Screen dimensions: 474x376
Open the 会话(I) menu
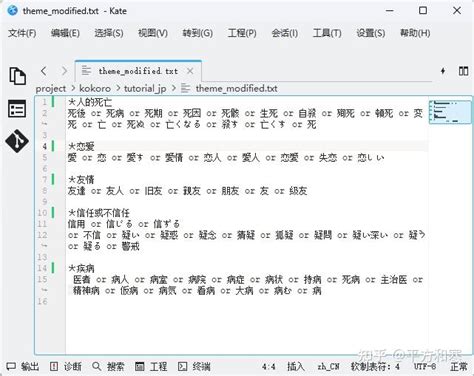pos(285,33)
